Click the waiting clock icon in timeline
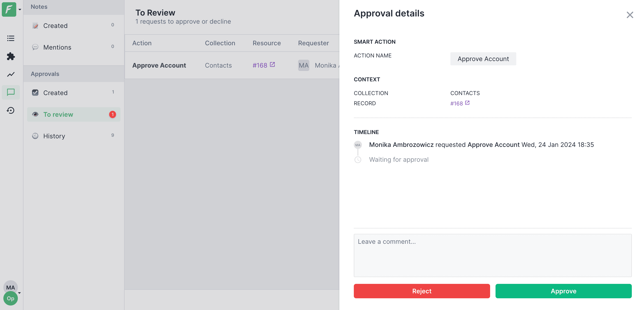 coord(358,160)
